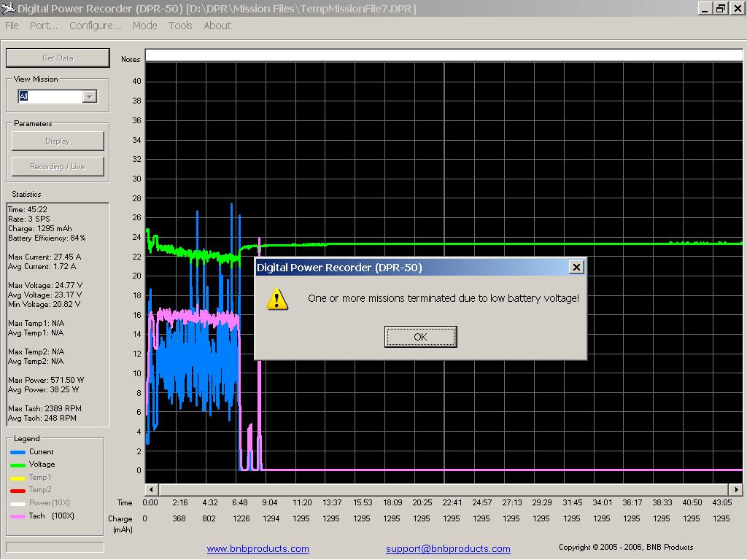This screenshot has height=560, width=747.
Task: Click the Avg Current: 1.72 A statistic
Action: pos(42,267)
